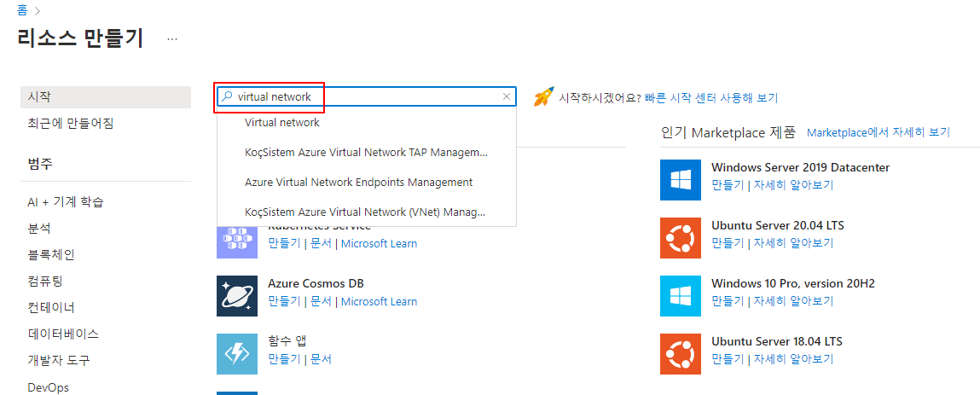Screen dimensions: 980x395
Task: Click 만들기 under Windows Server 2019 Datacenter
Action: [x=728, y=185]
